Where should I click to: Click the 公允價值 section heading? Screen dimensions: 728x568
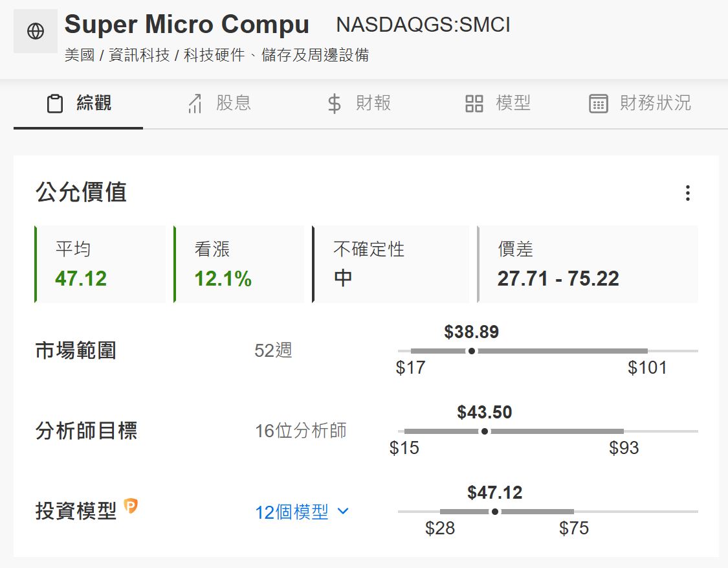coord(82,192)
